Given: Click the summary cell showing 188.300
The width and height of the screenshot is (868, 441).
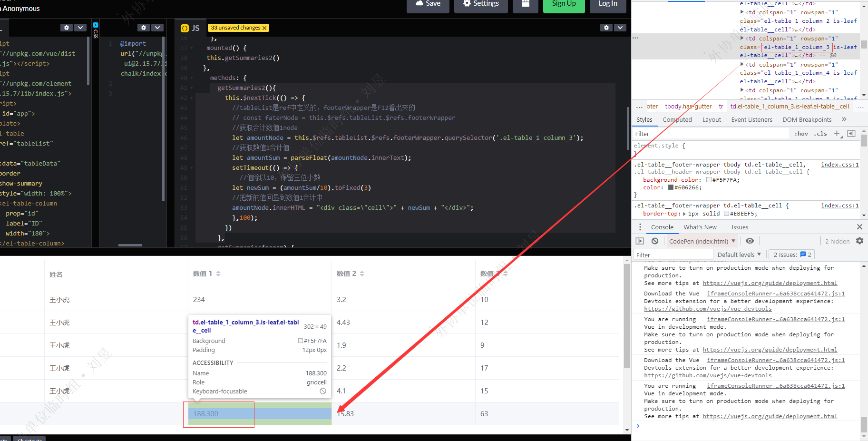Looking at the screenshot, I should 260,414.
